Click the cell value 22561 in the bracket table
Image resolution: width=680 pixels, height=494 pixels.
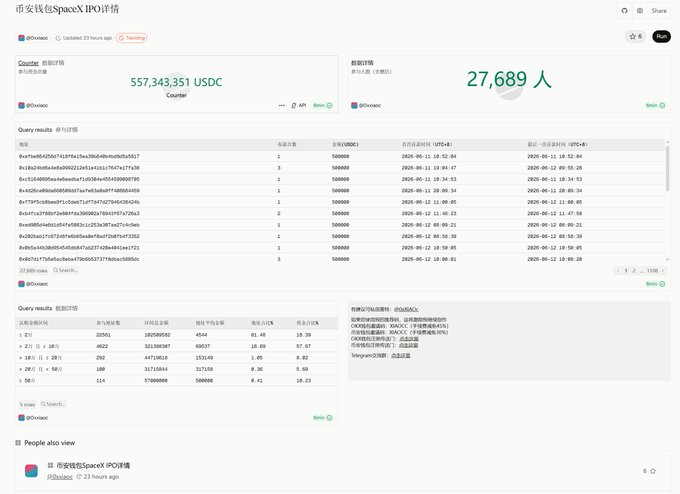click(103, 335)
